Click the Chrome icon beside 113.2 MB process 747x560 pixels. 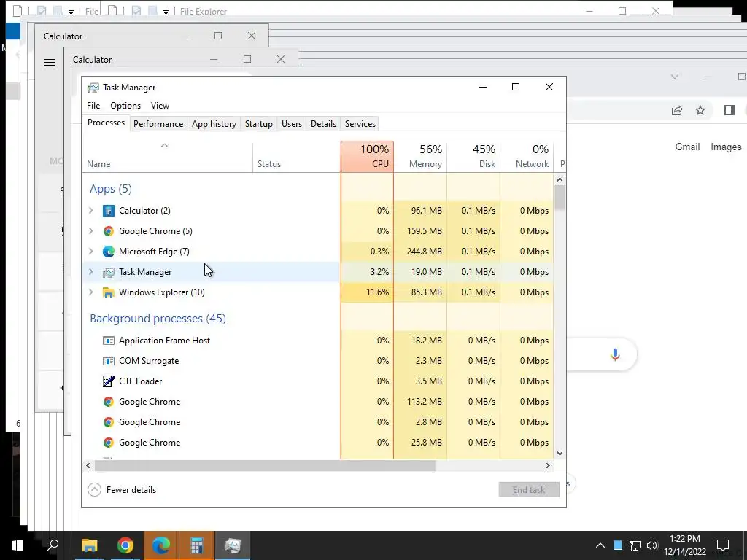(x=109, y=402)
